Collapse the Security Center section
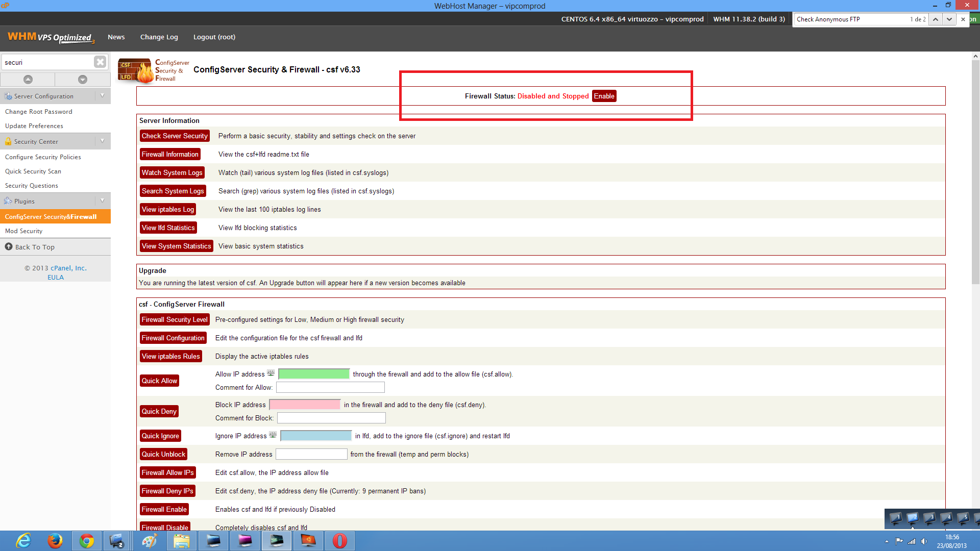Image resolution: width=980 pixels, height=551 pixels. click(103, 141)
